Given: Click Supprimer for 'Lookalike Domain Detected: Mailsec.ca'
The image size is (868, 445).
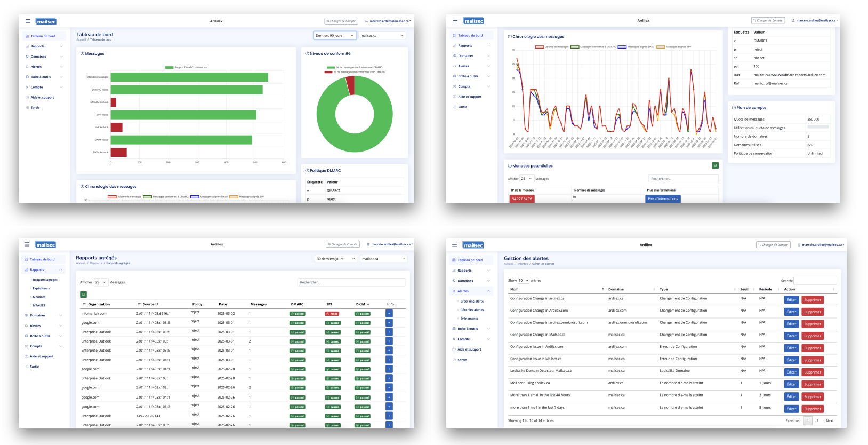Looking at the screenshot, I should [x=812, y=372].
